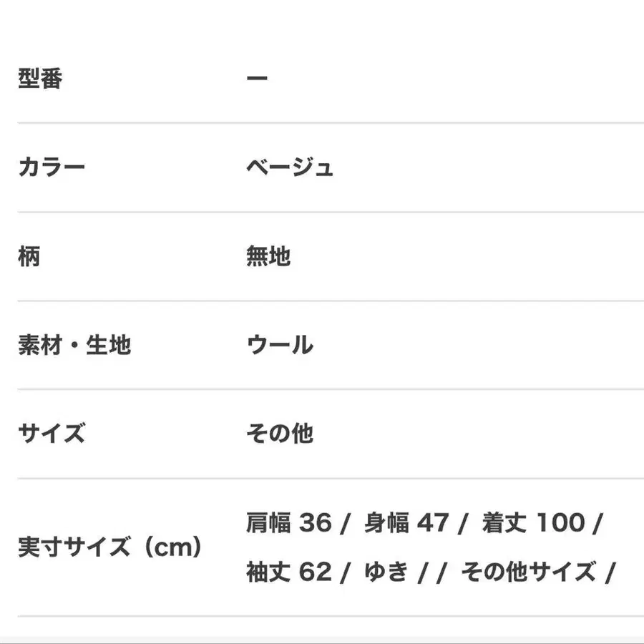Screen dimensions: 644x644
Task: Select the ベージュ color value
Action: click(x=290, y=167)
